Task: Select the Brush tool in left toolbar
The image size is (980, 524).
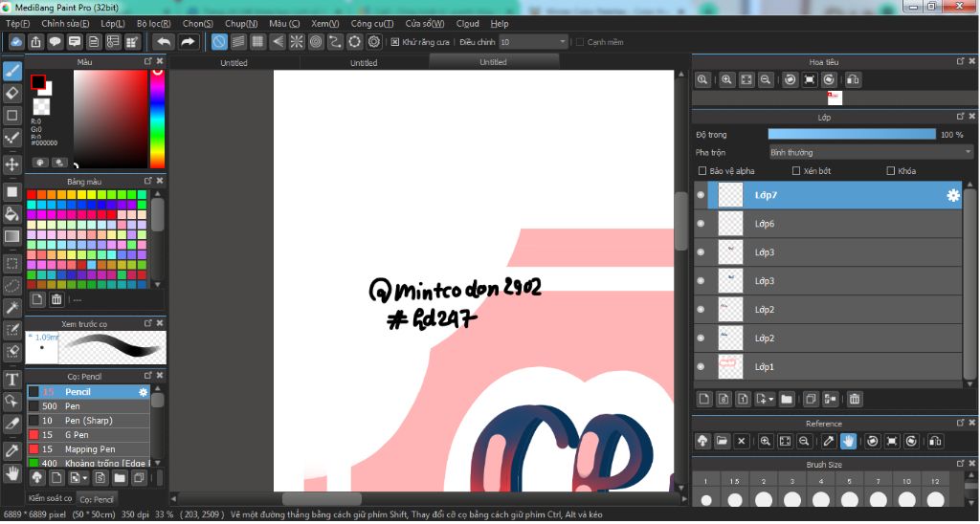Action: pyautogui.click(x=11, y=71)
